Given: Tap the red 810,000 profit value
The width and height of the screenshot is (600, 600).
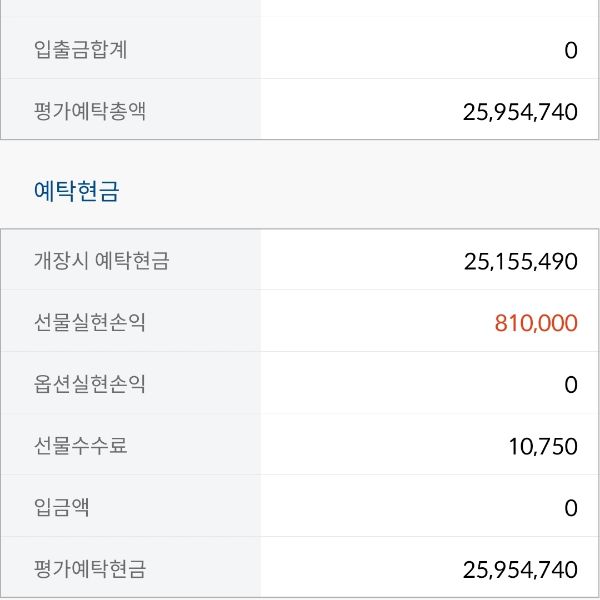Looking at the screenshot, I should coord(535,323).
